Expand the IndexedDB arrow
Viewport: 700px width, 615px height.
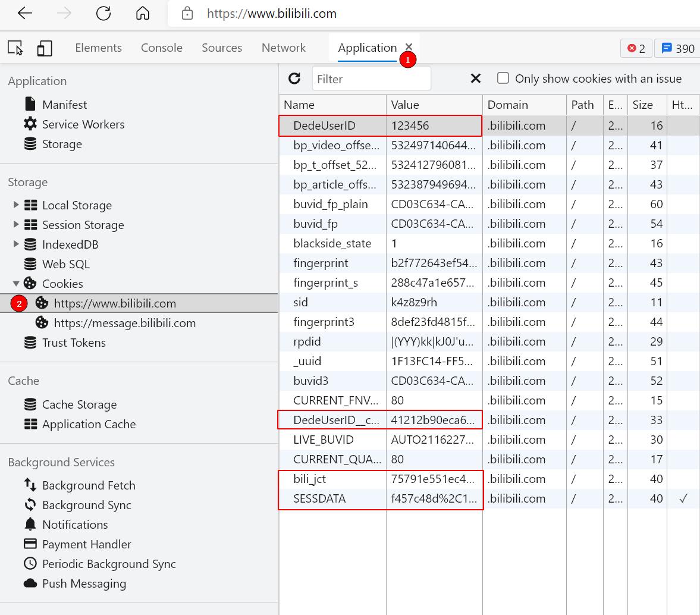click(15, 244)
